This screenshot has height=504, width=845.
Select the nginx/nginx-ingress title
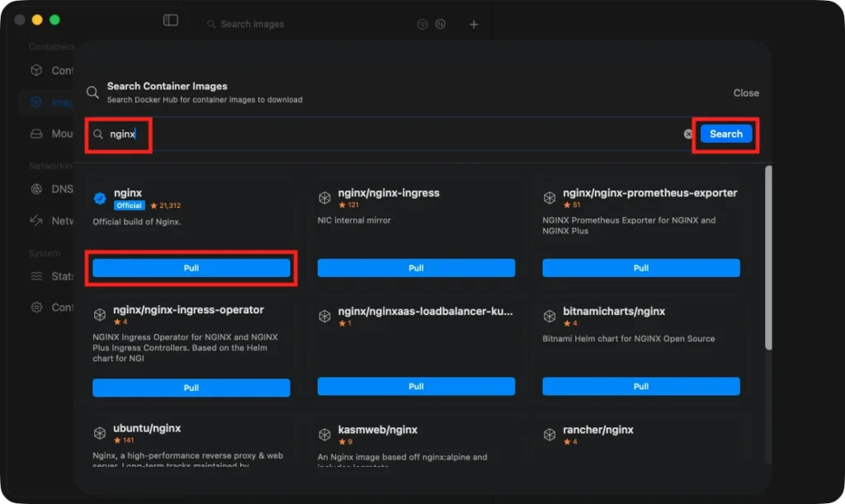pos(389,193)
